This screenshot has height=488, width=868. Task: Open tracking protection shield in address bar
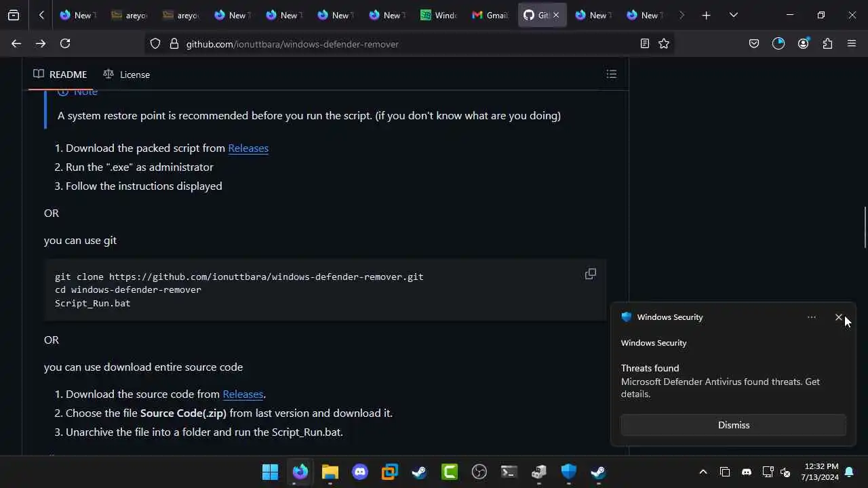coord(155,43)
